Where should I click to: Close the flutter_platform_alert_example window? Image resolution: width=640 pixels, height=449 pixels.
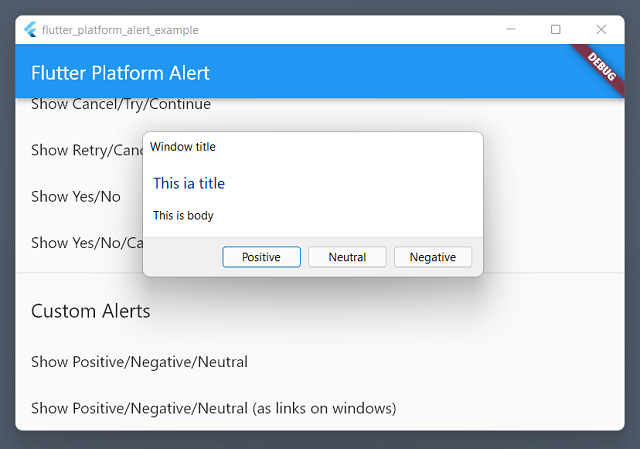pos(601,29)
